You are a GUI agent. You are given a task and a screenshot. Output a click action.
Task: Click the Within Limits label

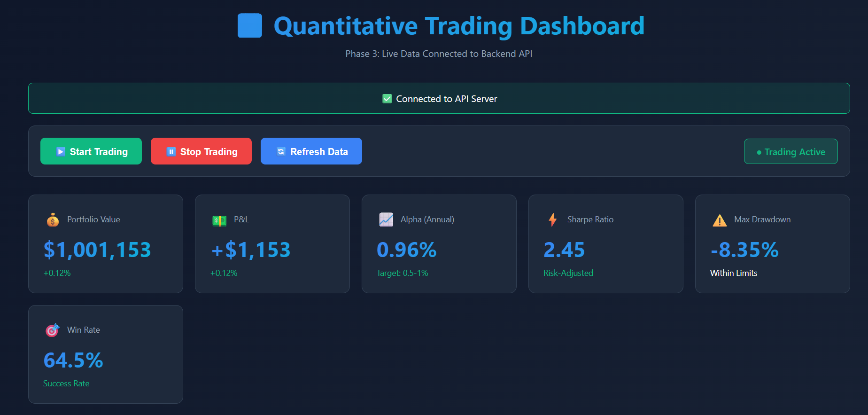click(x=734, y=273)
